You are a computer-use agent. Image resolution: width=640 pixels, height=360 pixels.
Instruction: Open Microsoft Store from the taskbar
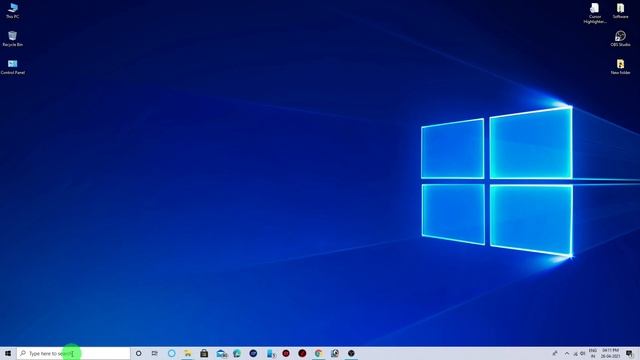(x=204, y=353)
